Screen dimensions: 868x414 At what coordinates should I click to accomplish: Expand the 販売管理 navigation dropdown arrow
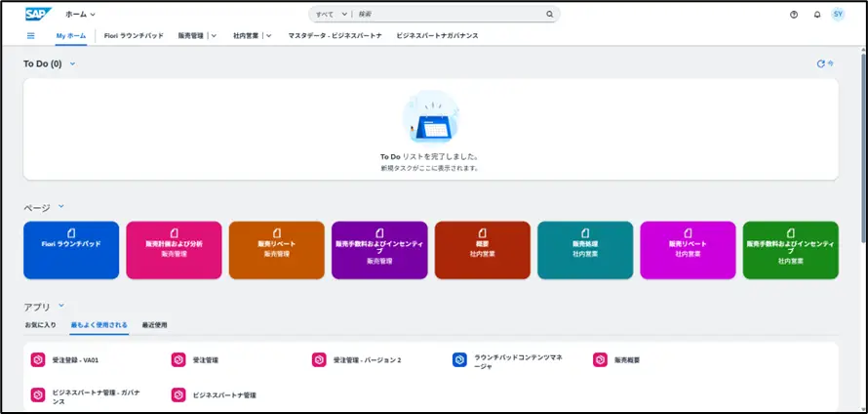point(214,35)
